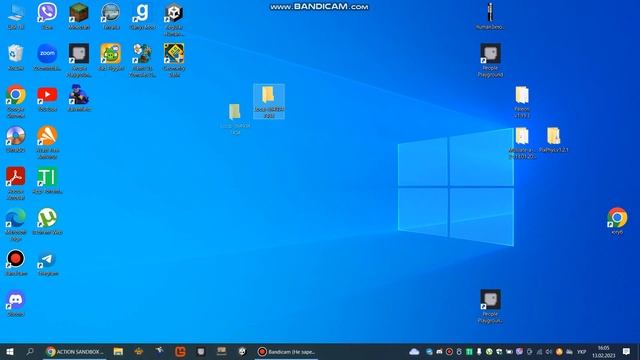Select the zip folder left of PixPhys
Screen dimensions: 640x360
522,143
